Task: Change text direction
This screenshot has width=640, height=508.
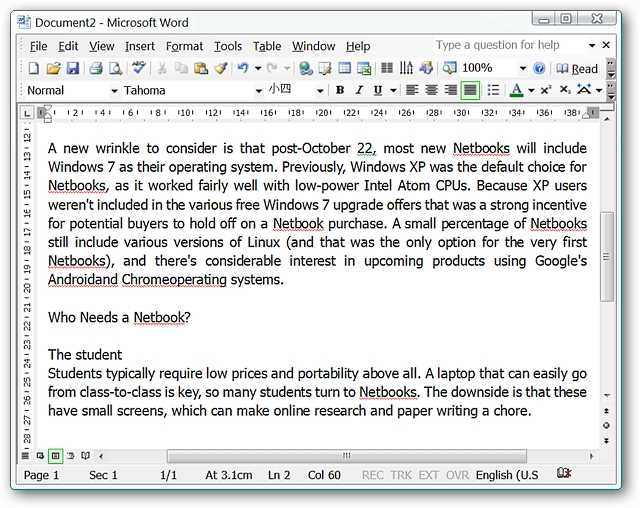Action: pyautogui.click(x=406, y=68)
